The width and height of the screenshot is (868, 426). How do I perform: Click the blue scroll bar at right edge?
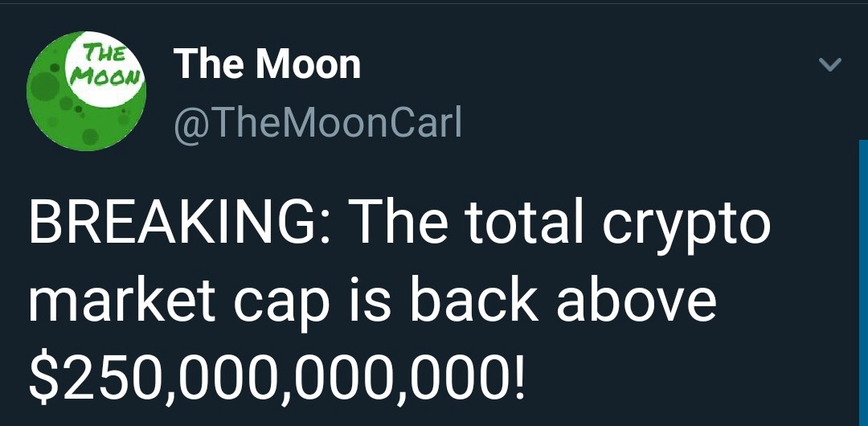click(863, 282)
